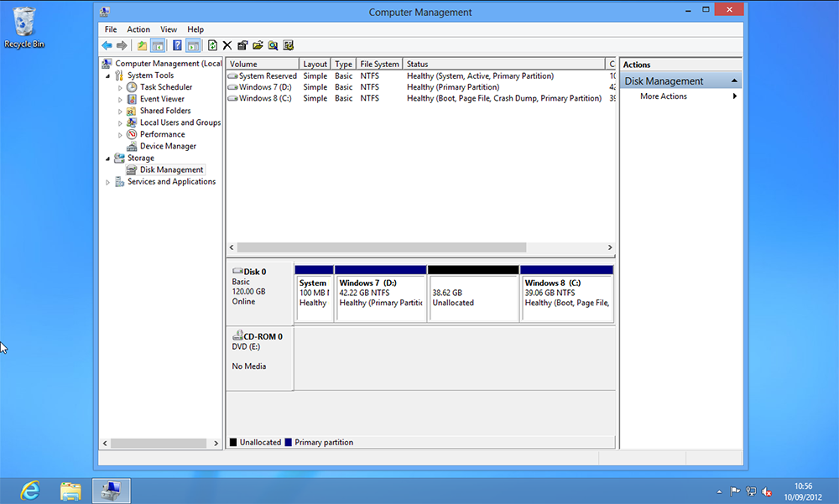Expand Local Users and Groups node arrow
This screenshot has width=839, height=504.
pyautogui.click(x=120, y=123)
